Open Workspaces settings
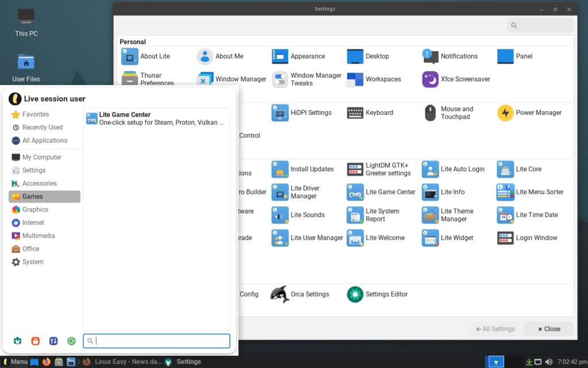Image resolution: width=588 pixels, height=368 pixels. coord(374,79)
